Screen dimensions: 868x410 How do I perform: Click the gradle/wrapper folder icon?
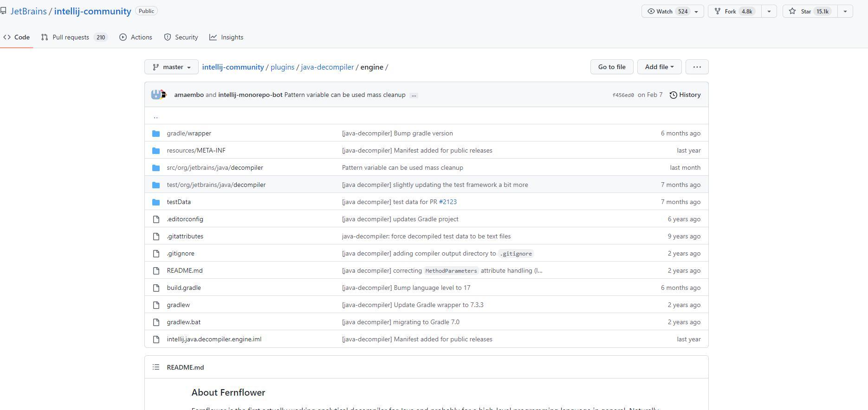pyautogui.click(x=156, y=134)
